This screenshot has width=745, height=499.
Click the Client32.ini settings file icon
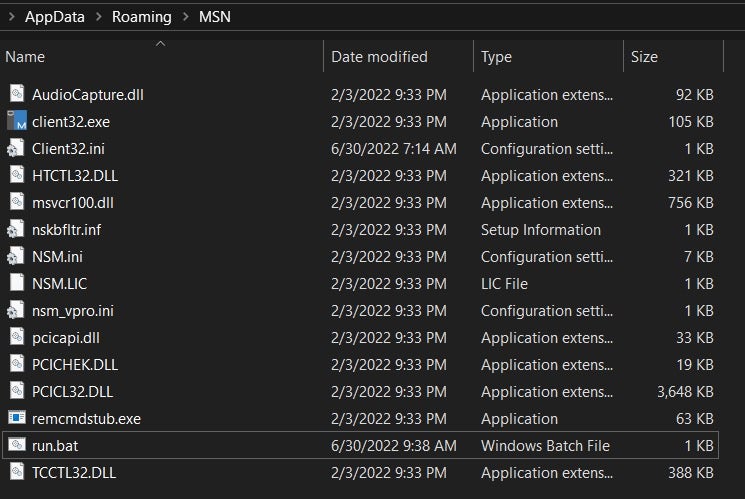pos(16,149)
